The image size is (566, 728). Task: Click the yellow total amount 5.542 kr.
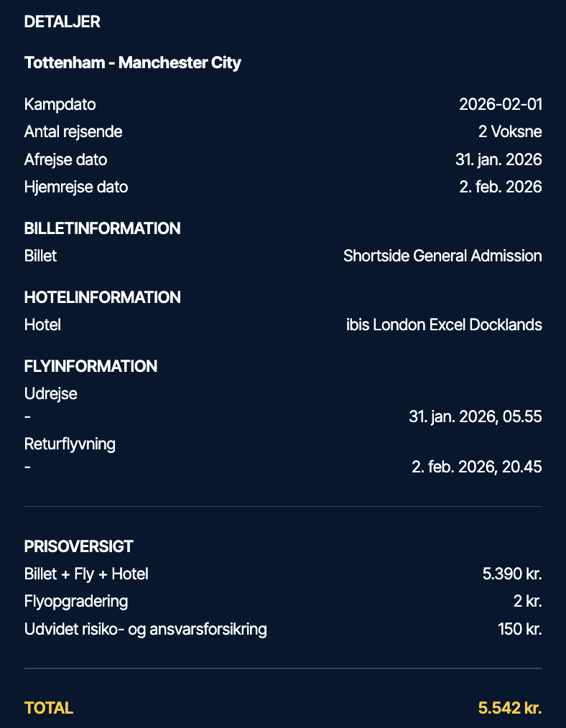click(x=509, y=708)
